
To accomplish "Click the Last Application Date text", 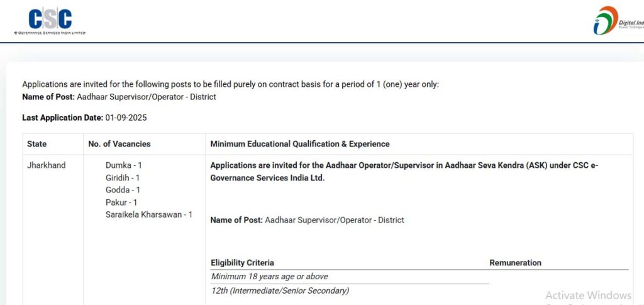I will 84,118.
